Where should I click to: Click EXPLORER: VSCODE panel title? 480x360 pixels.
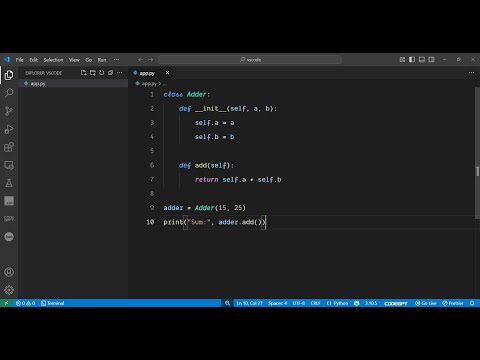click(x=44, y=73)
